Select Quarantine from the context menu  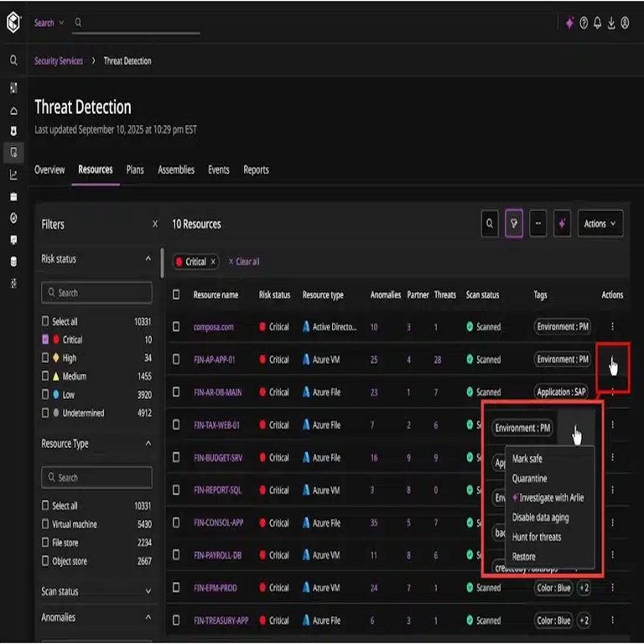pos(529,478)
